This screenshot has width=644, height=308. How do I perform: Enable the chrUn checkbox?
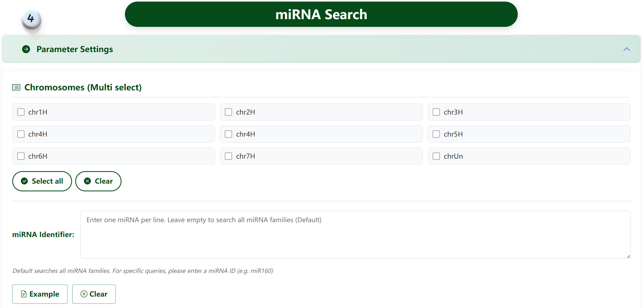(436, 156)
